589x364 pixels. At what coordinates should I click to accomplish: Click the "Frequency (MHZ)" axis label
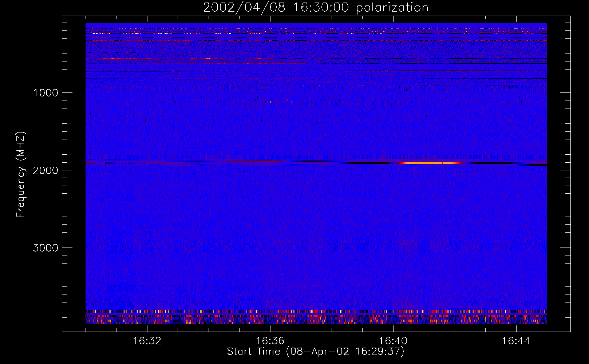click(x=21, y=175)
